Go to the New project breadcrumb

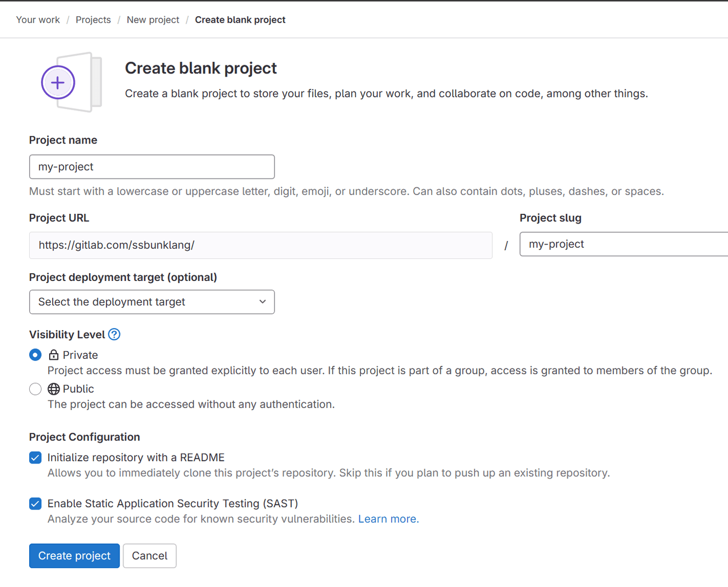coord(153,19)
